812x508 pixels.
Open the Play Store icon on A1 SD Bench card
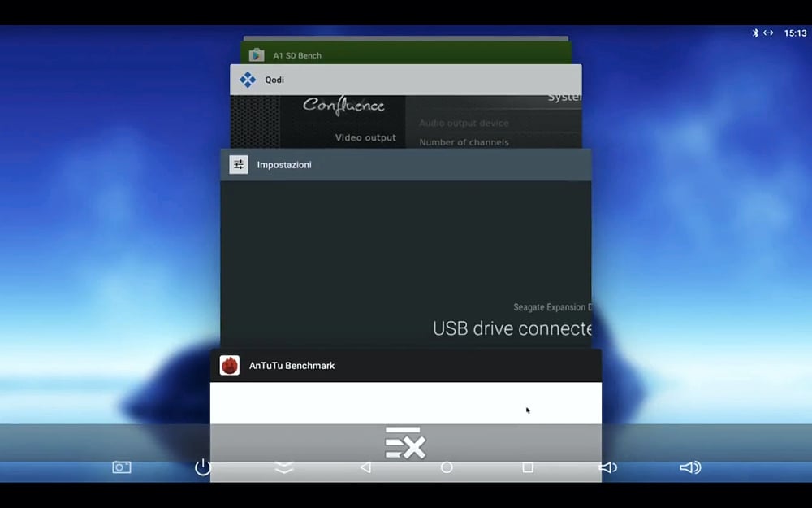tap(257, 55)
